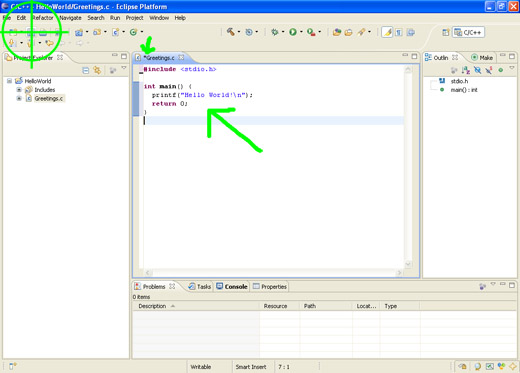Open the Project Explorer view menu triangle
The width and height of the screenshot is (520, 373).
(x=124, y=68)
